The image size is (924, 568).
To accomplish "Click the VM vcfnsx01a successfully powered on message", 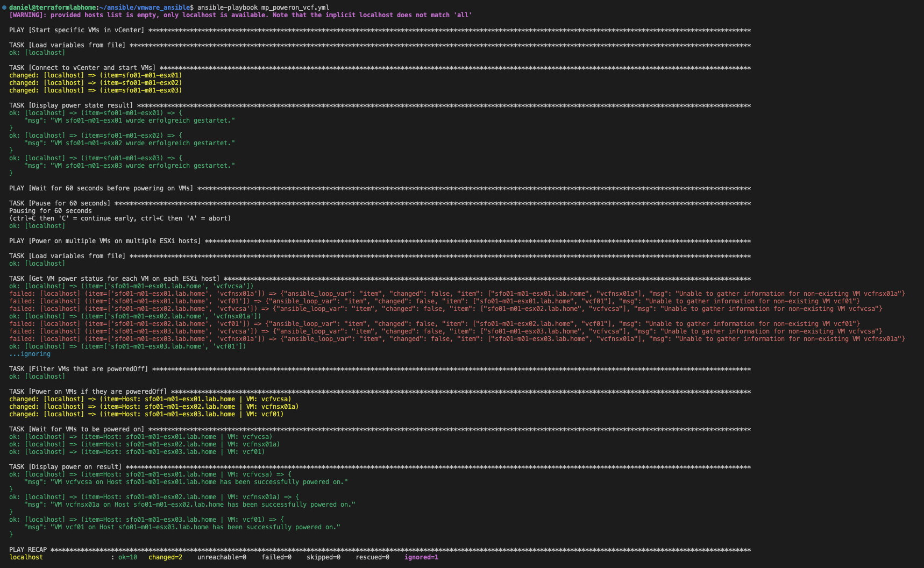I will coord(188,504).
